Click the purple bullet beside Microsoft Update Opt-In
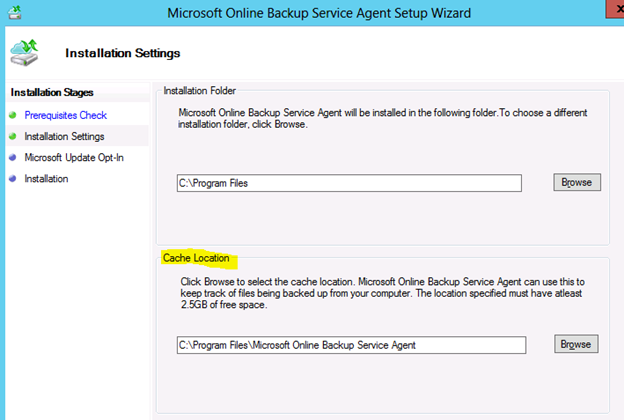This screenshot has height=420, width=624. pyautogui.click(x=13, y=157)
